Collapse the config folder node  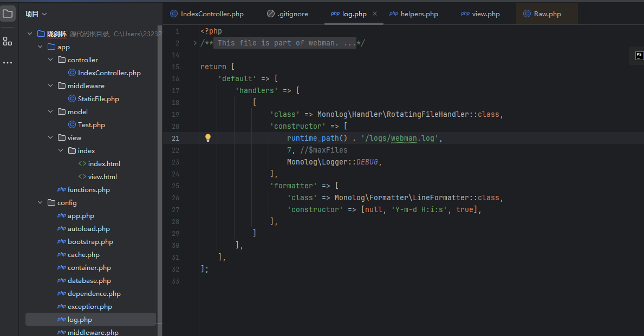41,203
